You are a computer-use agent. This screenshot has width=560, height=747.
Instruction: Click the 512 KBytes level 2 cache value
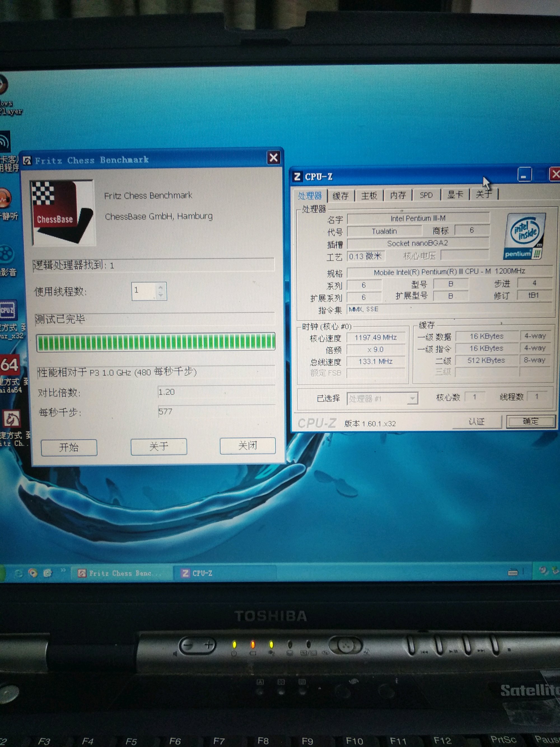coord(486,360)
